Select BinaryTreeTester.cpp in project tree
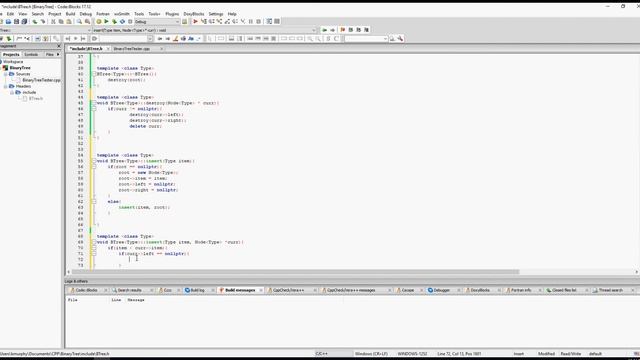This screenshot has height=360, width=640. pos(41,80)
